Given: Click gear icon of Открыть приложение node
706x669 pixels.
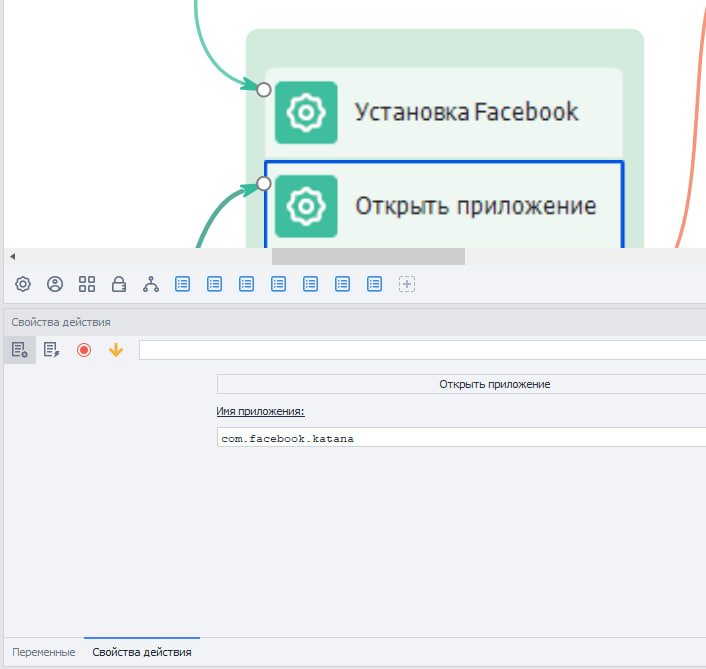Looking at the screenshot, I should pyautogui.click(x=306, y=206).
